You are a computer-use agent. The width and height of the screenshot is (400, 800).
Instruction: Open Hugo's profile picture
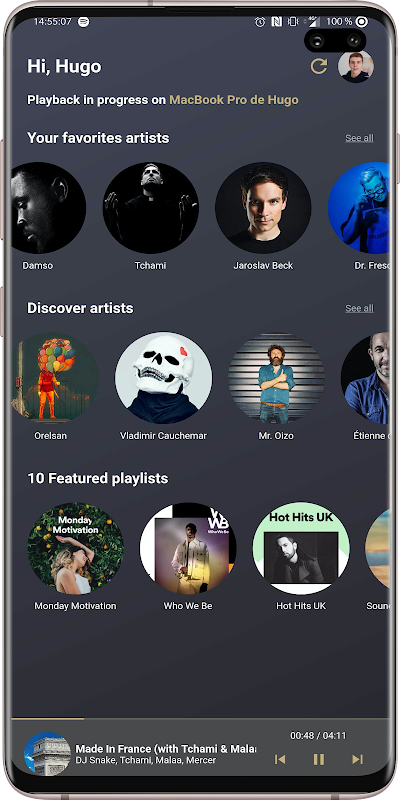(356, 66)
